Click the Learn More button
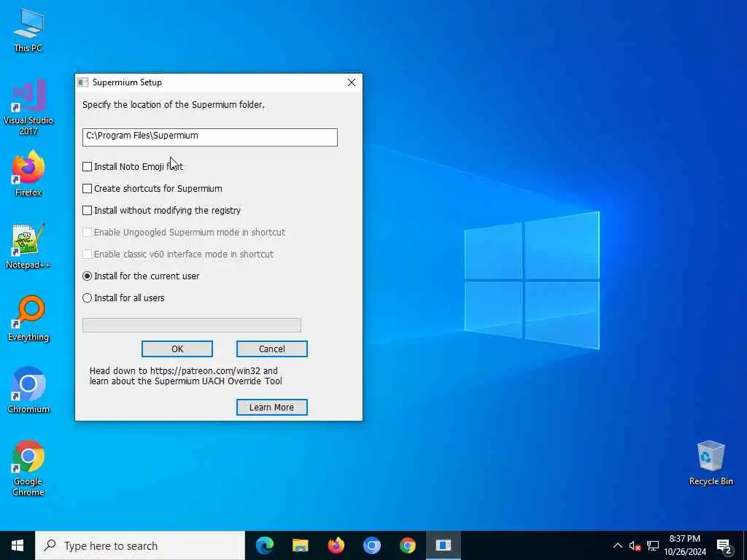Screen dimensions: 747x560 pos(272,407)
